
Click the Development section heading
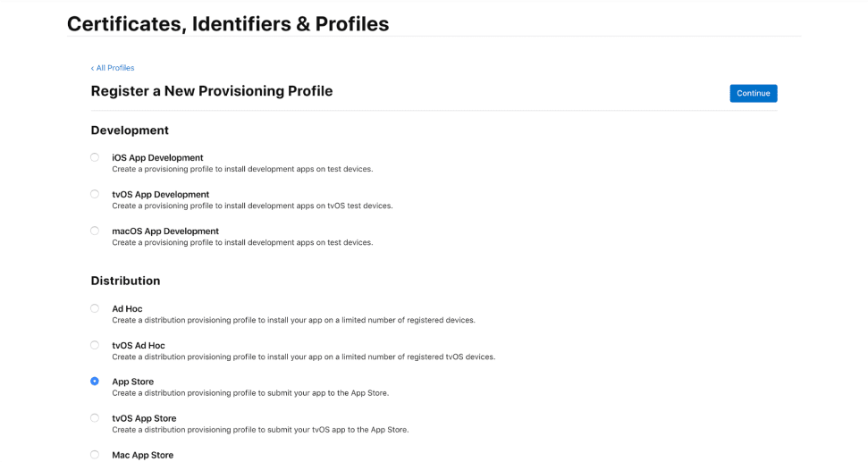coord(130,130)
